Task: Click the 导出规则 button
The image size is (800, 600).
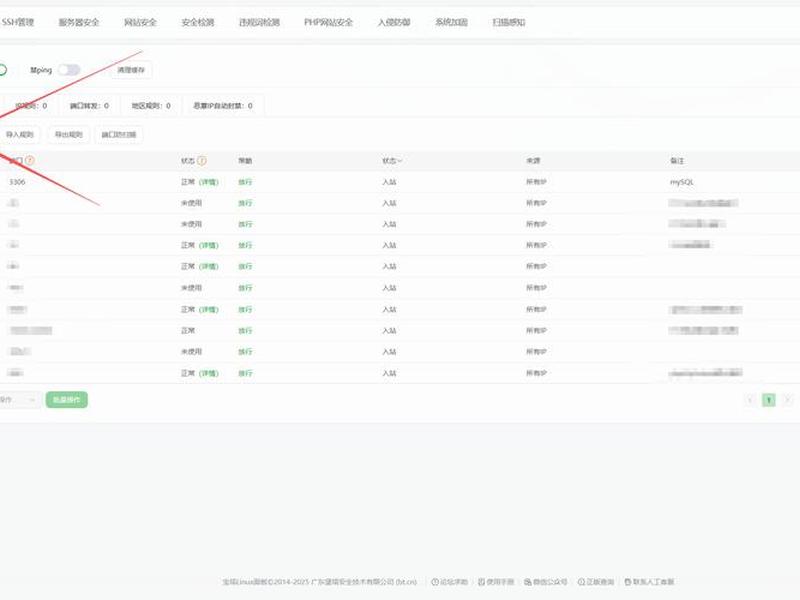Action: click(69, 135)
